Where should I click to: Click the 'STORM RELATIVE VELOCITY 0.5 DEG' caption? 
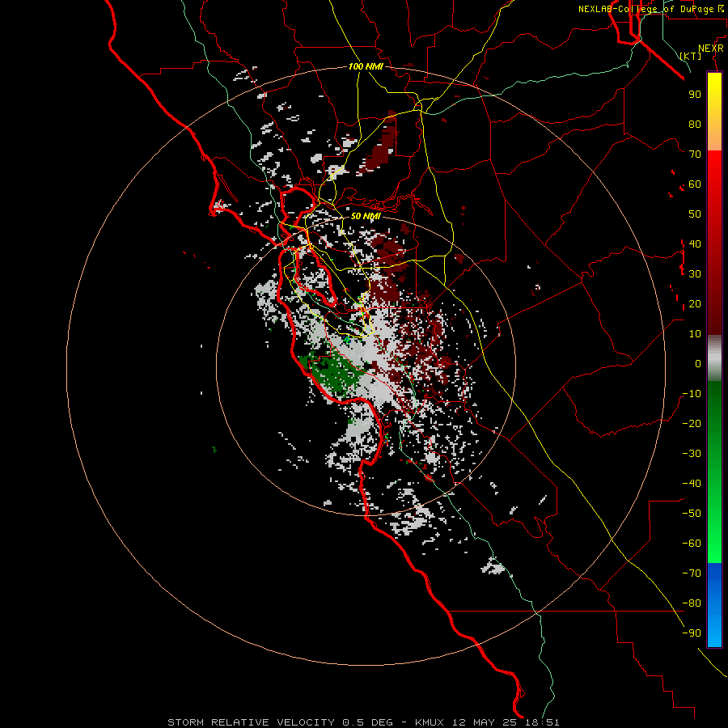pos(280,722)
